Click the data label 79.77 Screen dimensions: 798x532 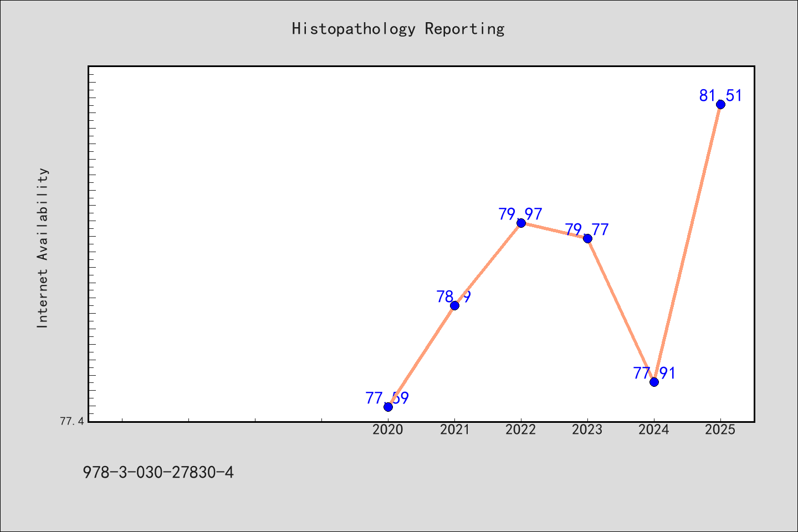tap(587, 229)
